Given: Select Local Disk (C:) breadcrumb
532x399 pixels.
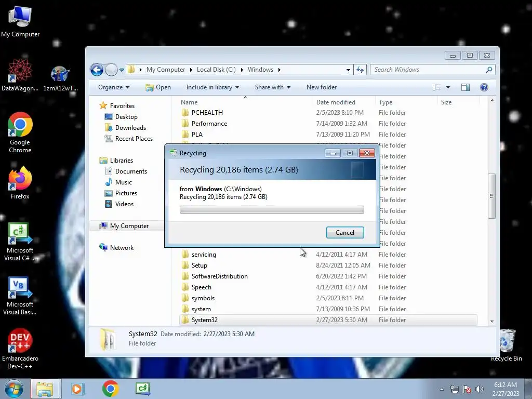Looking at the screenshot, I should coord(216,70).
